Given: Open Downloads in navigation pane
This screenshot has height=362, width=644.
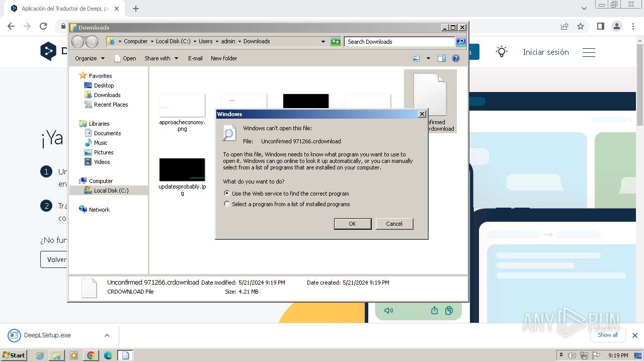Looking at the screenshot, I should pos(107,95).
